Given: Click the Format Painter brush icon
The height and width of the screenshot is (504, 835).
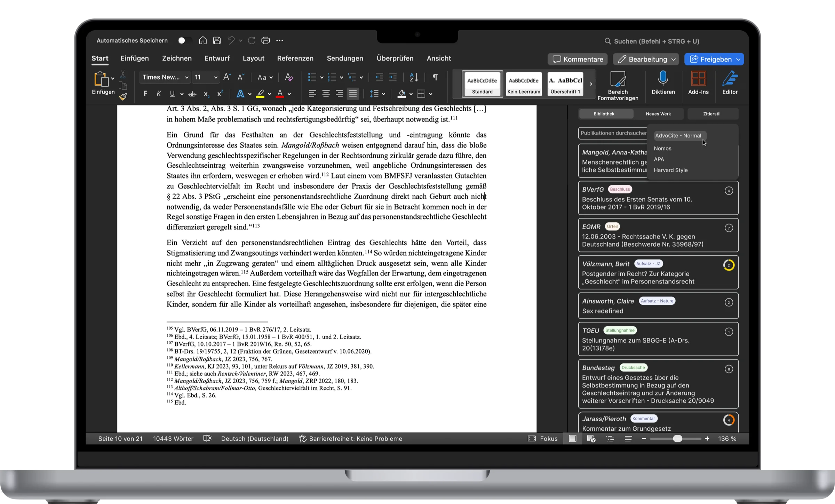Looking at the screenshot, I should tap(123, 97).
